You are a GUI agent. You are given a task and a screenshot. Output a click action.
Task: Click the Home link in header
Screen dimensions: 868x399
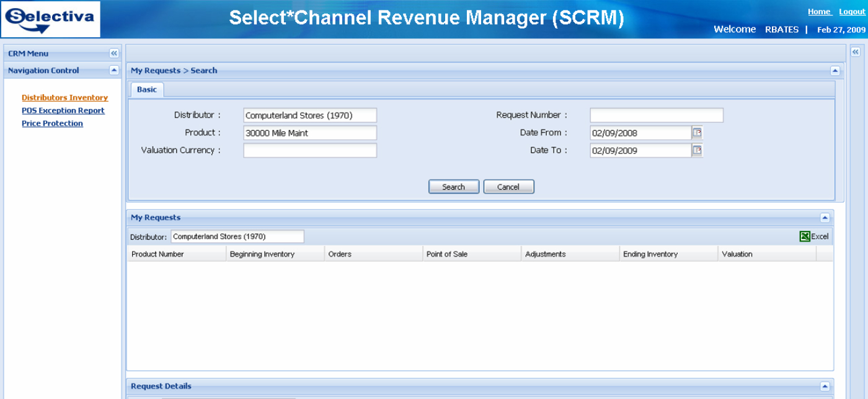pos(819,12)
